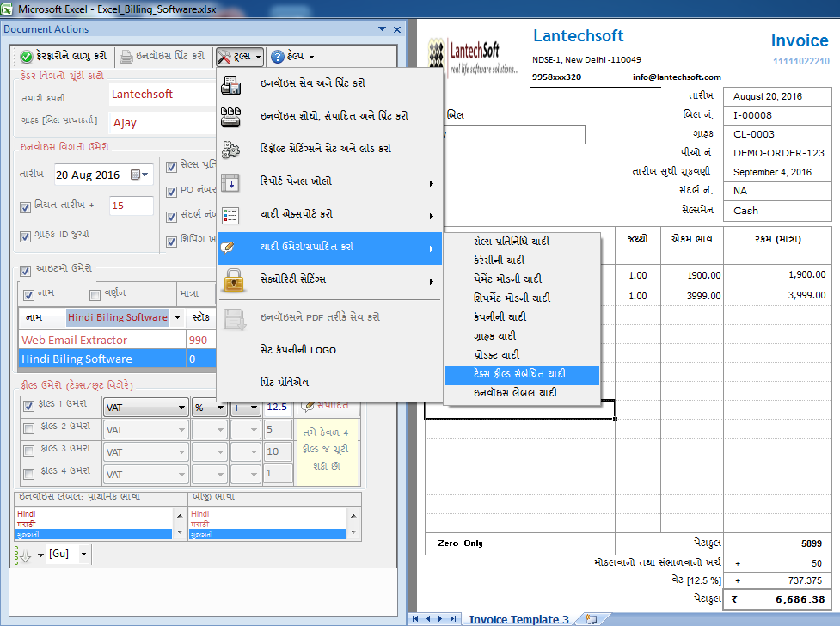Uncheck the field 1 add checkbox
This screenshot has width=840, height=626.
[29, 406]
